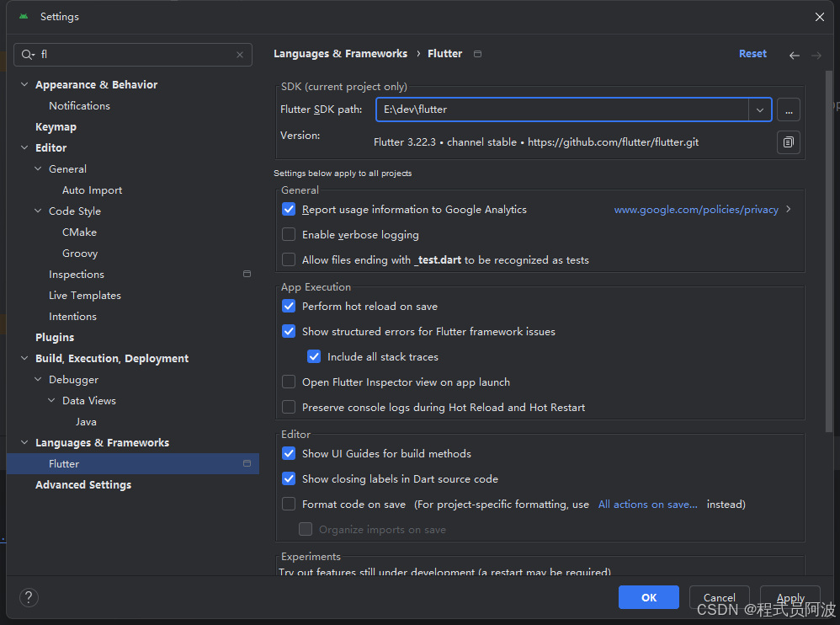Select Java under Data Views
Screen dimensions: 840x625
click(86, 422)
